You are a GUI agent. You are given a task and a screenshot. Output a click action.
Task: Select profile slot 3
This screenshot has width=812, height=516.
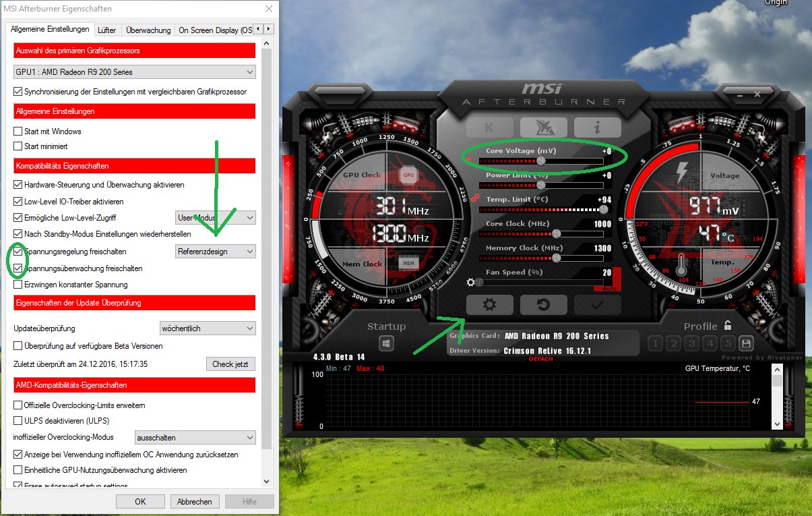tap(692, 343)
